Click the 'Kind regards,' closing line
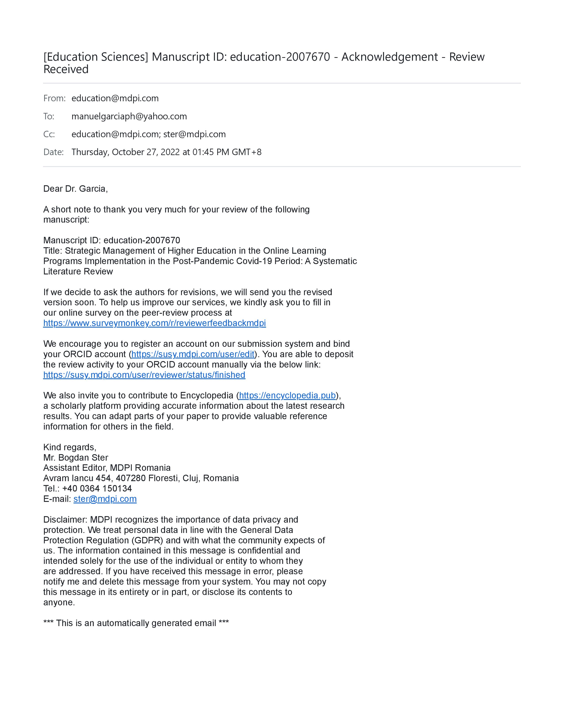The height and width of the screenshot is (728, 563). pos(70,447)
